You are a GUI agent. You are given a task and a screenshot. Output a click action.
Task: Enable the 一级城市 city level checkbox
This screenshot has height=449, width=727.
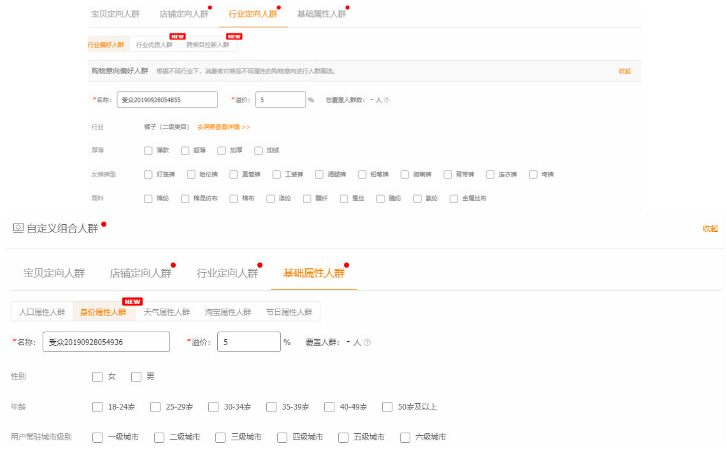[x=98, y=437]
